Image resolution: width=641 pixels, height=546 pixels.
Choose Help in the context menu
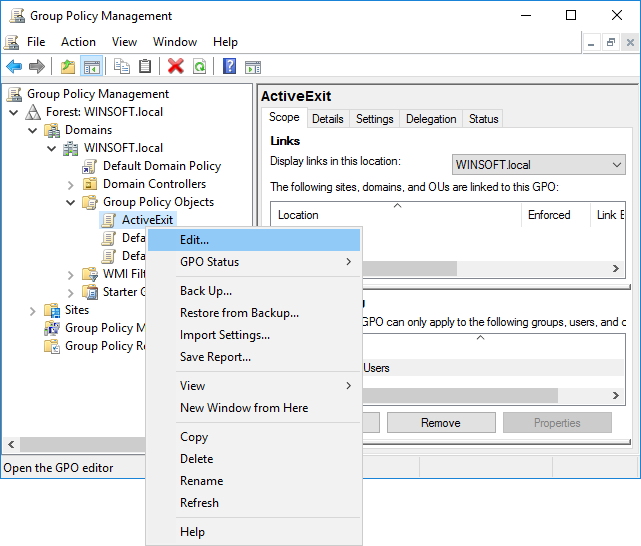pyautogui.click(x=253, y=532)
